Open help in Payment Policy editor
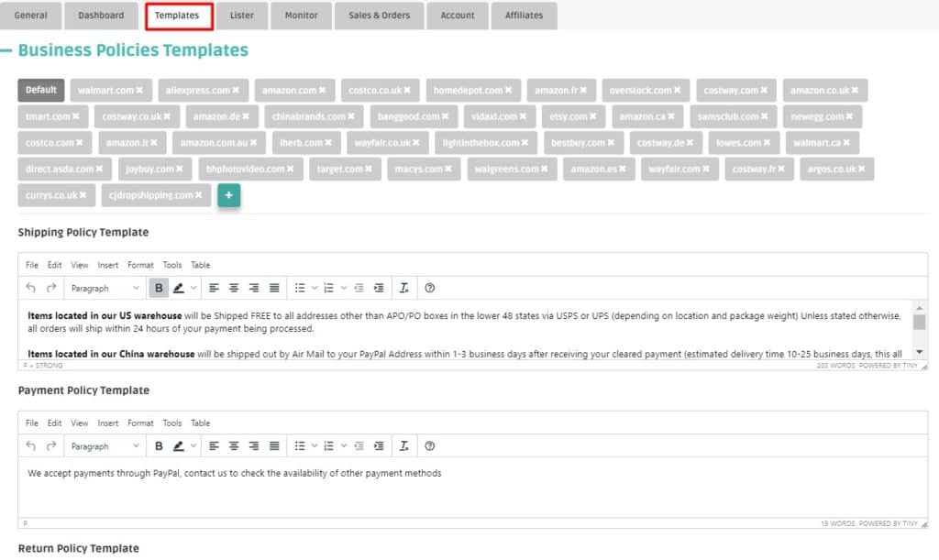939x560 pixels. pos(429,445)
